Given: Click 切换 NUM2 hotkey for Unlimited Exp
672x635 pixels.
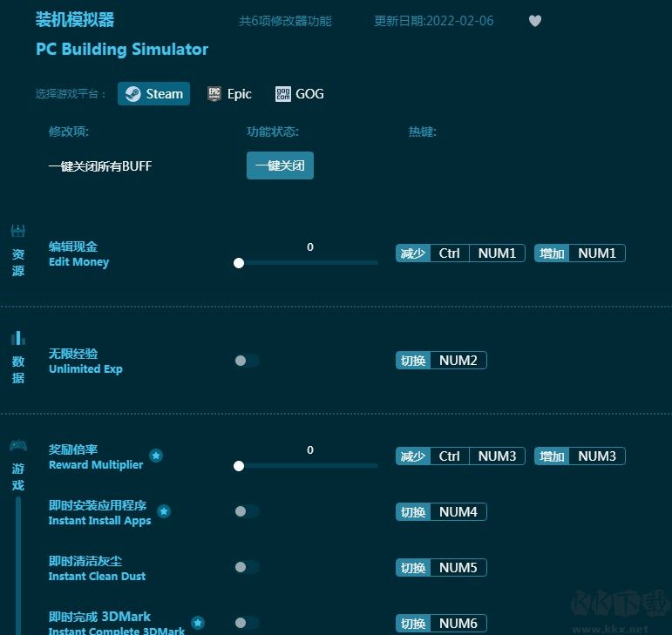Looking at the screenshot, I should [x=441, y=361].
